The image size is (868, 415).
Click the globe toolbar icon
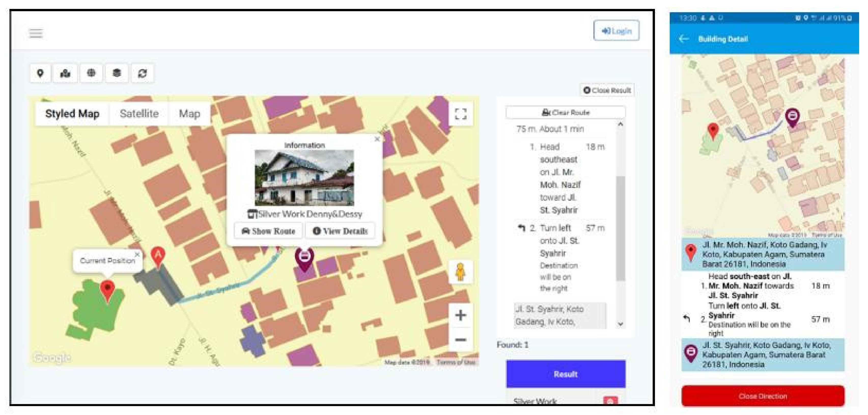click(x=91, y=73)
